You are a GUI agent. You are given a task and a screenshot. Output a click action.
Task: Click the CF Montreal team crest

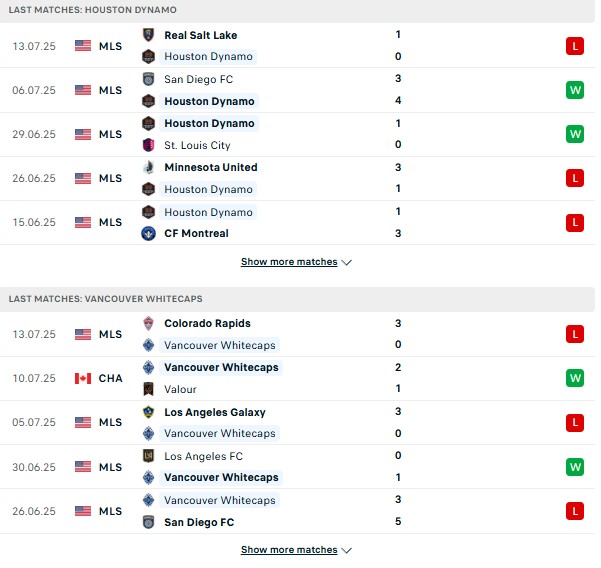point(148,233)
